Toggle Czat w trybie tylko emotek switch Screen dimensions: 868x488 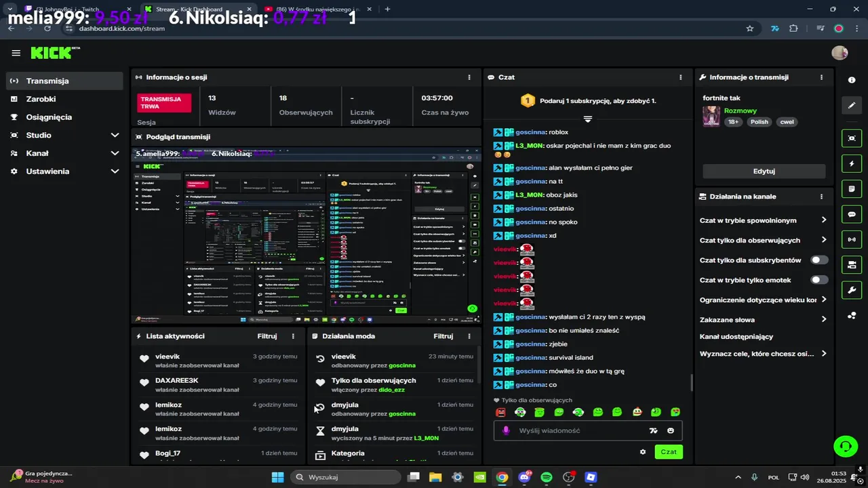click(819, 280)
